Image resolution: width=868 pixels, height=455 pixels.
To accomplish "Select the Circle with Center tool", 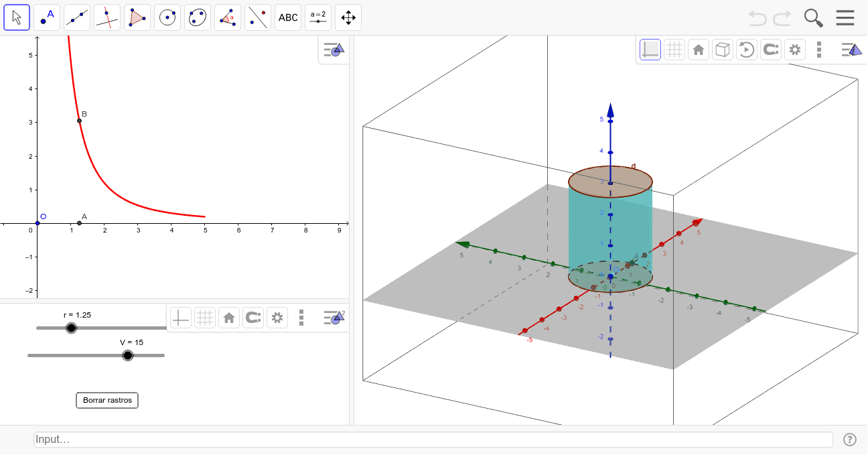I will tap(167, 17).
